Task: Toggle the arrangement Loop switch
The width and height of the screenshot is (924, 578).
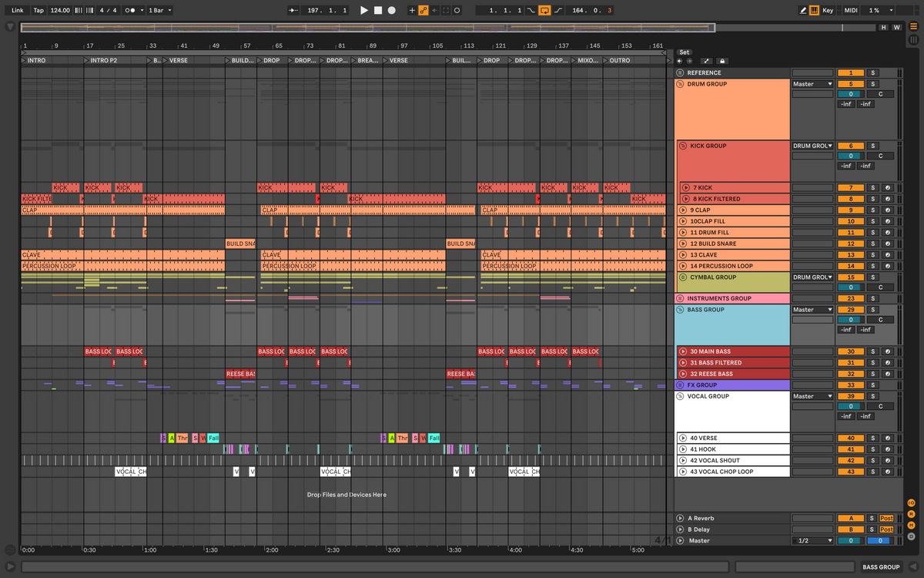Action: tap(544, 11)
